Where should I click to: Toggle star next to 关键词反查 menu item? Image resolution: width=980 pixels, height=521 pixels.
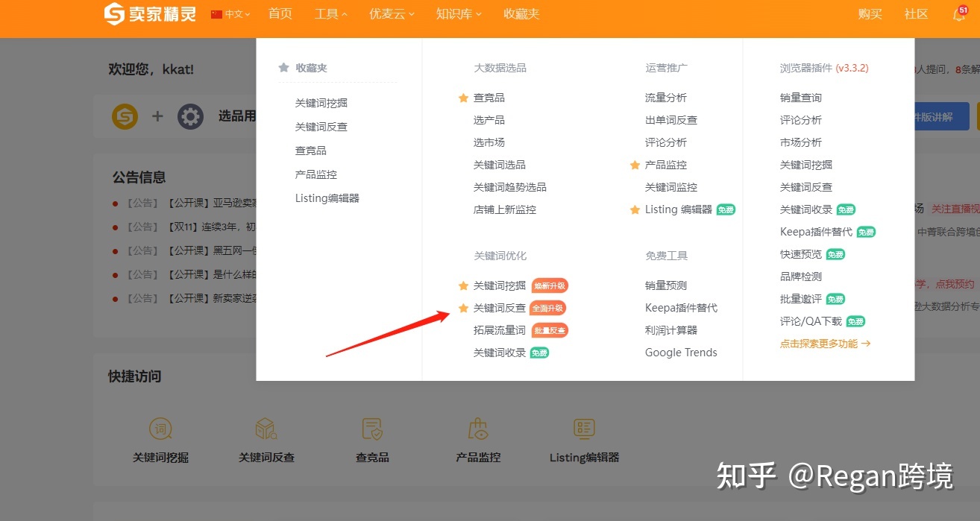[x=463, y=308]
